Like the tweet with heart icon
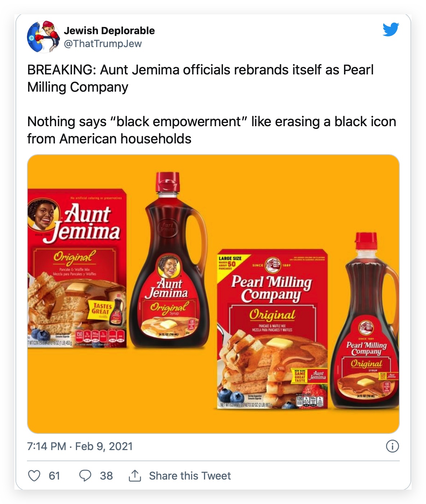This screenshot has width=426, height=504. (34, 476)
